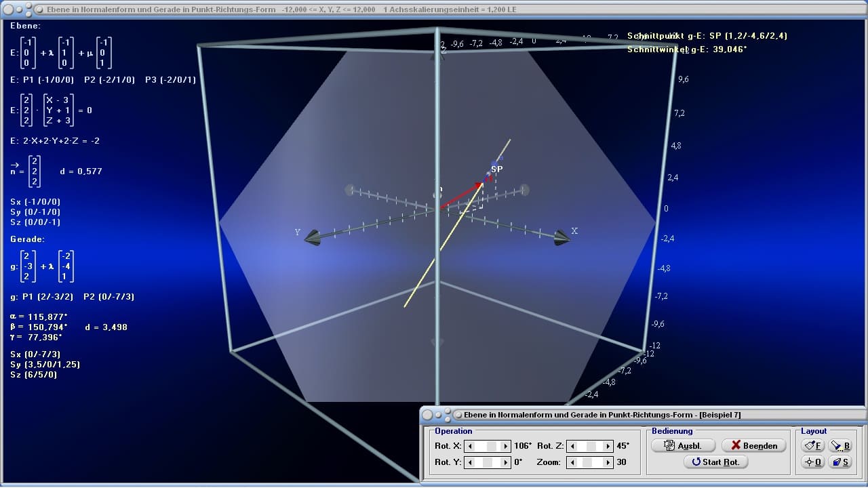
Task: Click the Rot. X scrollbar thumb
Action: click(492, 446)
